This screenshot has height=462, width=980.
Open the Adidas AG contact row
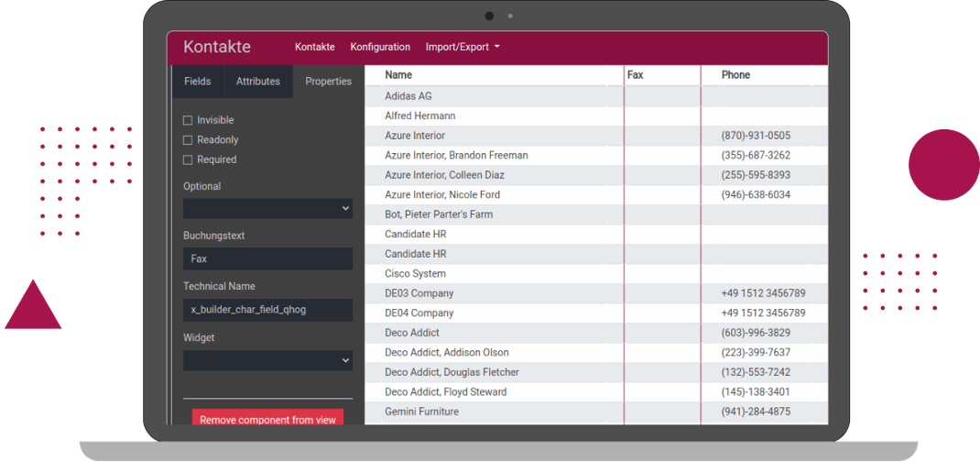click(x=408, y=96)
